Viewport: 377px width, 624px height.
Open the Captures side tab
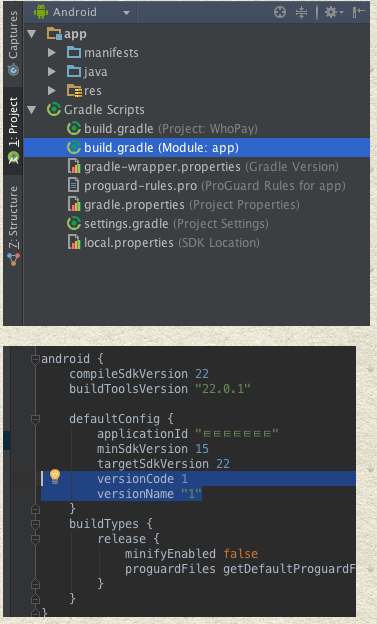pyautogui.click(x=13, y=44)
